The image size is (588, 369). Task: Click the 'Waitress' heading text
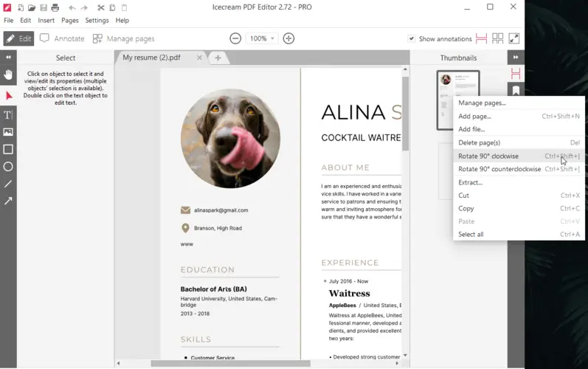coord(350,293)
